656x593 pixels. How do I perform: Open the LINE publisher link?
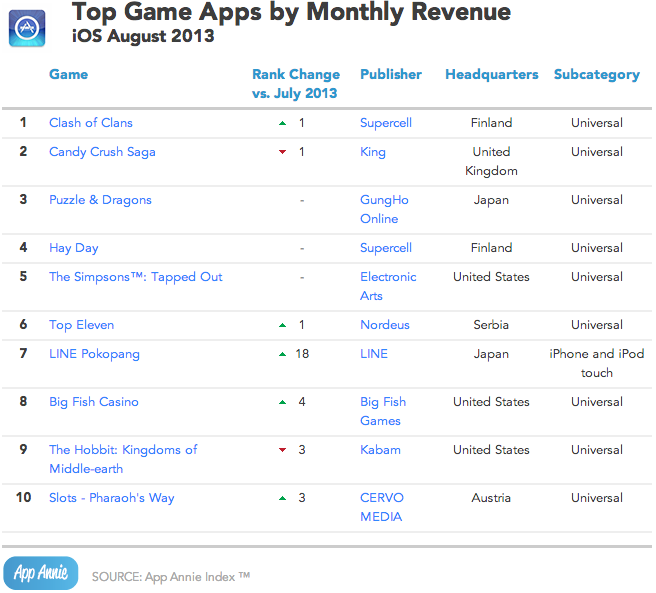click(374, 354)
